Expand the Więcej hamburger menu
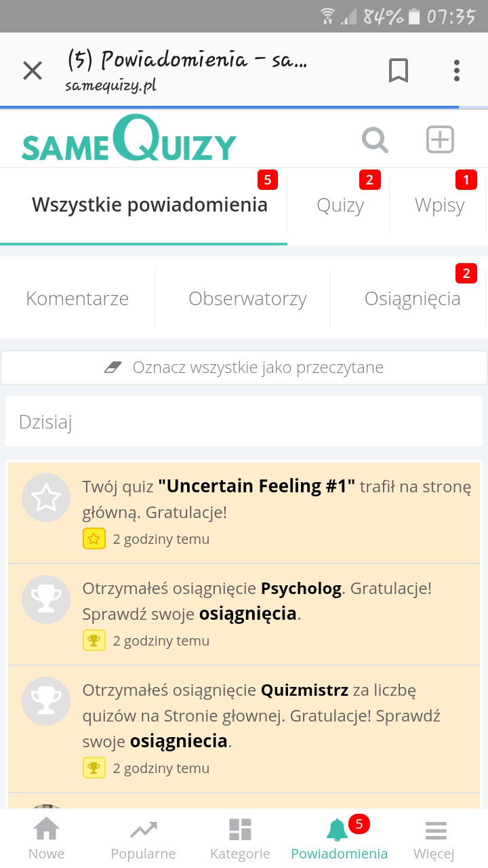Viewport: 488px width, 868px height. pyautogui.click(x=435, y=838)
